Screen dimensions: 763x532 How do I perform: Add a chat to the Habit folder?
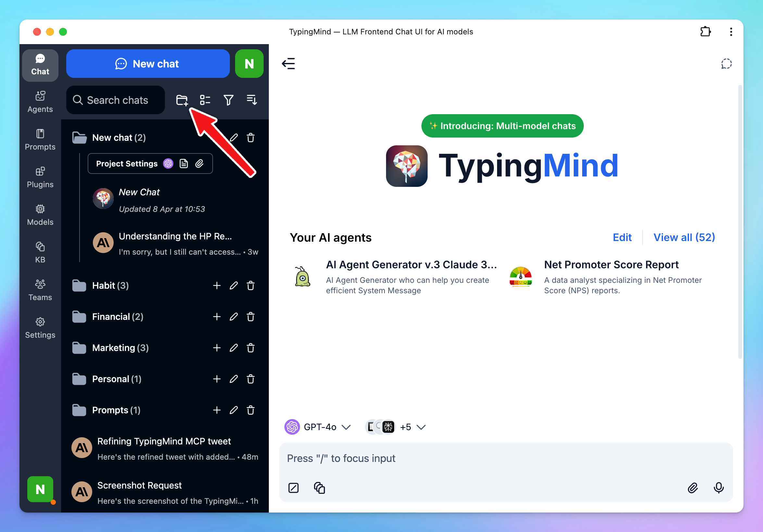pos(217,285)
